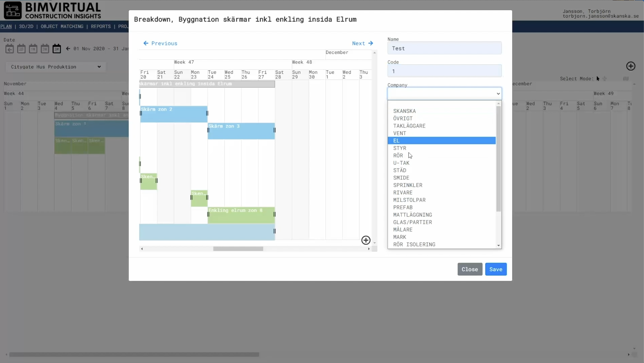644x363 pixels.
Task: Click the Save button
Action: 496,269
